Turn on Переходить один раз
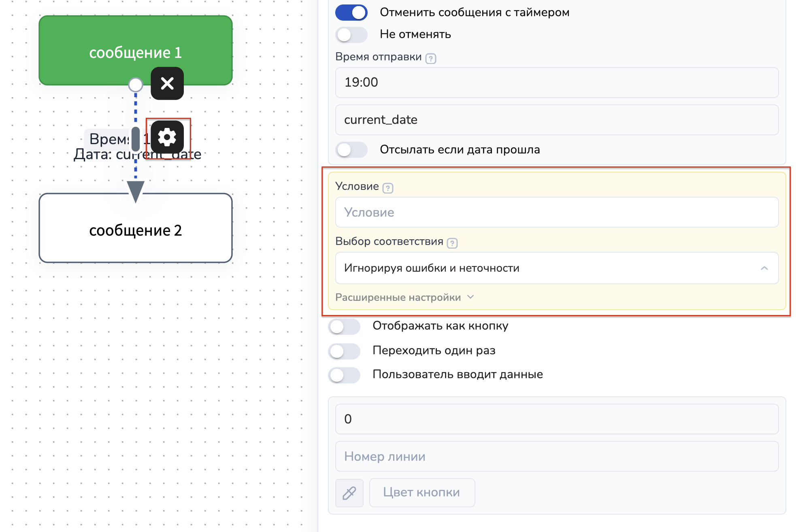 click(x=344, y=351)
